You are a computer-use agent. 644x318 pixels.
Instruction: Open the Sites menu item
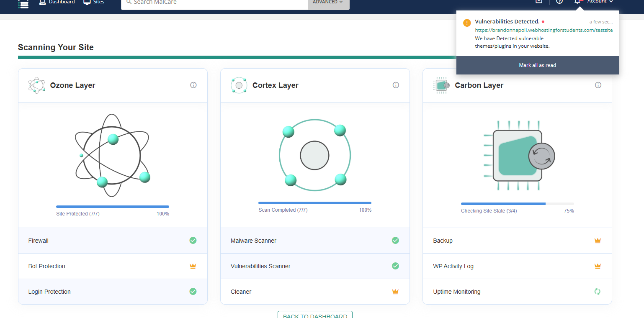[x=94, y=2]
